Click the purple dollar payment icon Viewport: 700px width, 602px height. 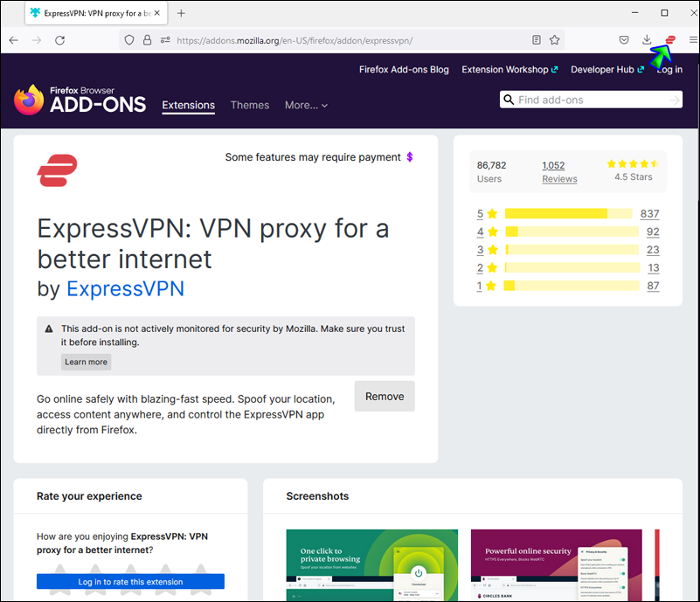pos(409,157)
